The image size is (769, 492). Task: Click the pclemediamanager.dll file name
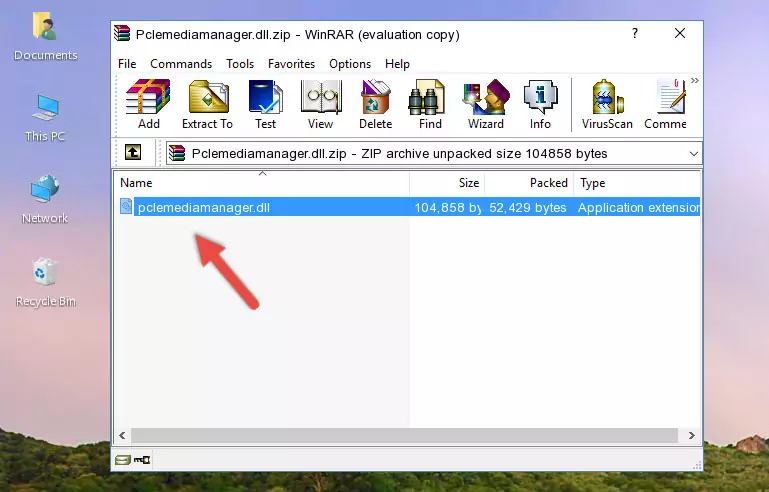(204, 207)
